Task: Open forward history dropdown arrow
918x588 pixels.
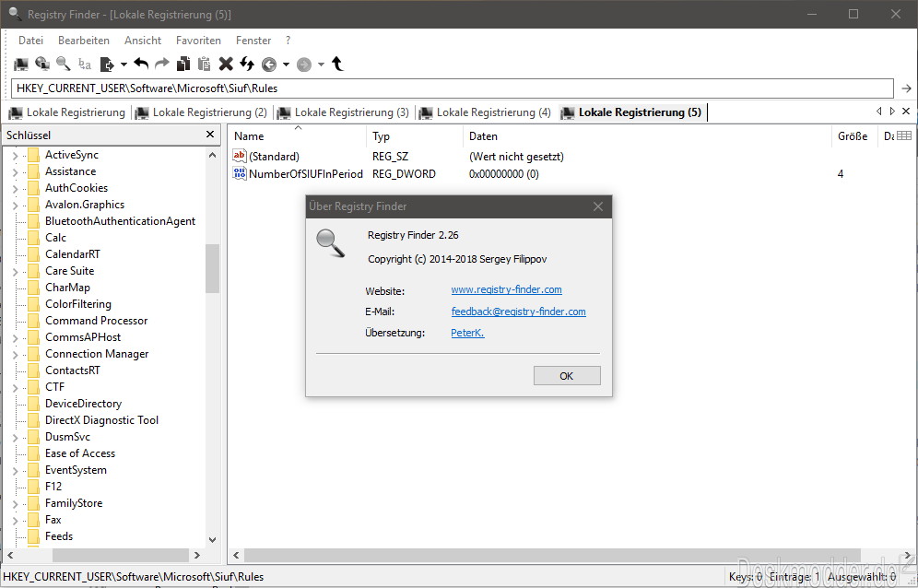Action: coord(321,65)
